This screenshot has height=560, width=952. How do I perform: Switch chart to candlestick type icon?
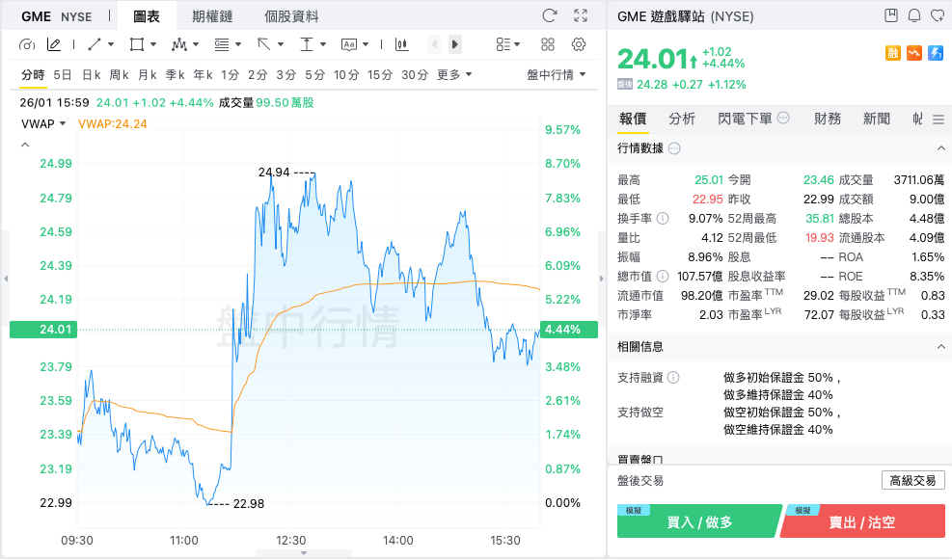click(x=401, y=44)
